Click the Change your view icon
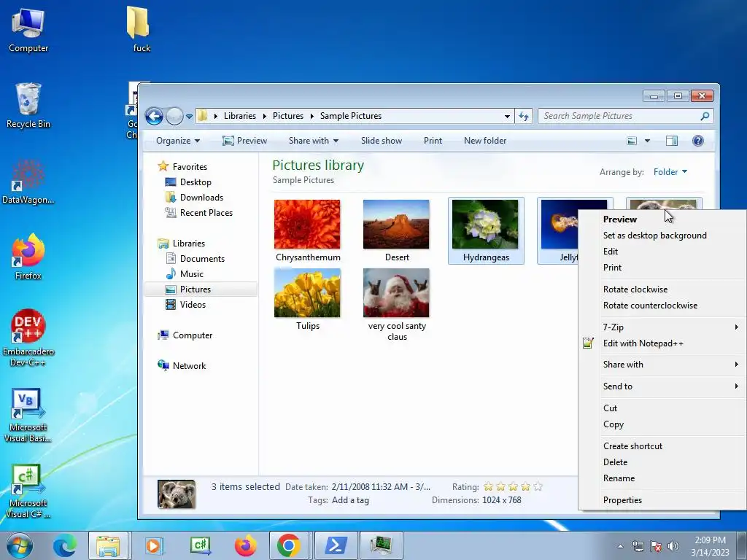The width and height of the screenshot is (747, 560). pos(632,141)
